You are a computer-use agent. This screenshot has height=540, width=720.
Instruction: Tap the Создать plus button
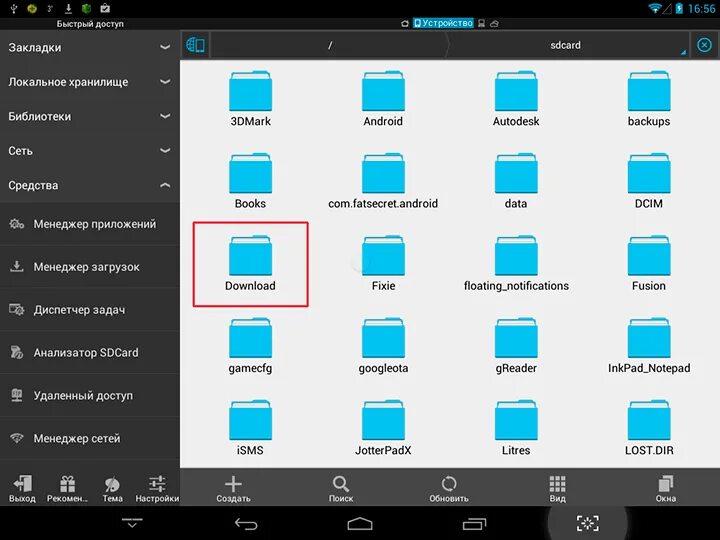[233, 489]
